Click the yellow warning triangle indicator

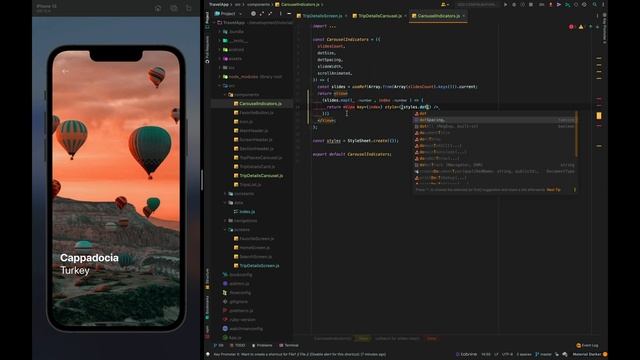(581, 27)
